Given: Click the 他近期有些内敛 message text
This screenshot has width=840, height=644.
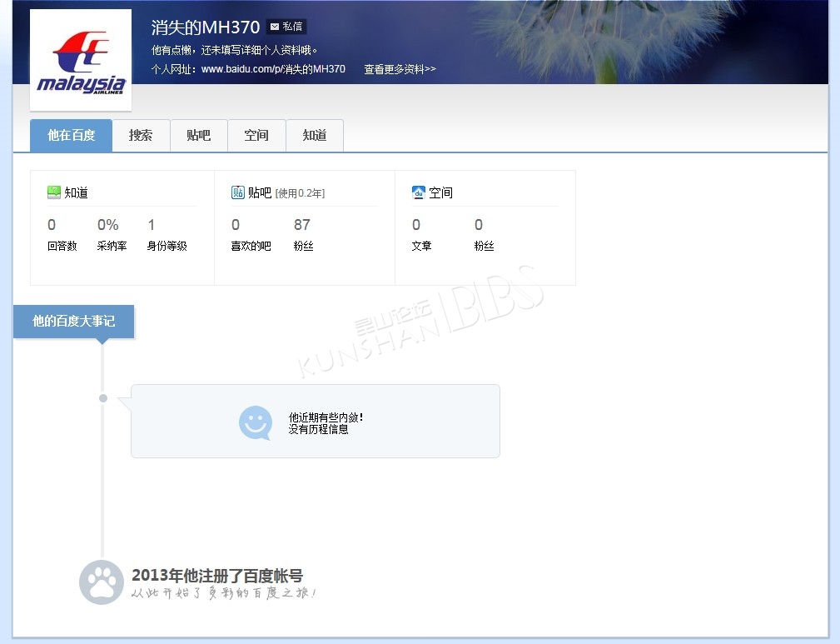Looking at the screenshot, I should pyautogui.click(x=326, y=417).
